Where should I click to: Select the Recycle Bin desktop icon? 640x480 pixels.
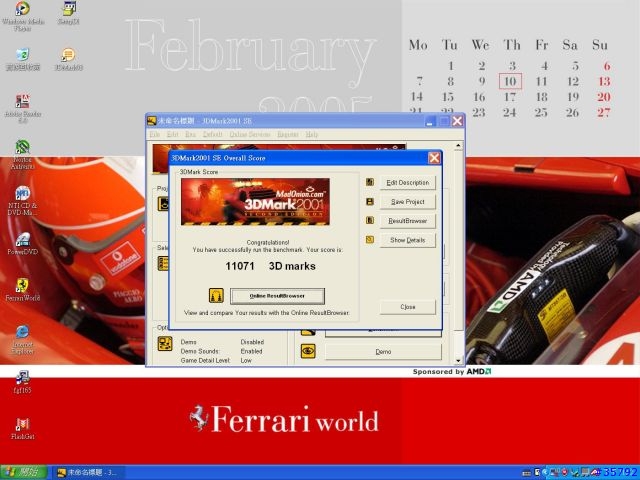[22, 59]
